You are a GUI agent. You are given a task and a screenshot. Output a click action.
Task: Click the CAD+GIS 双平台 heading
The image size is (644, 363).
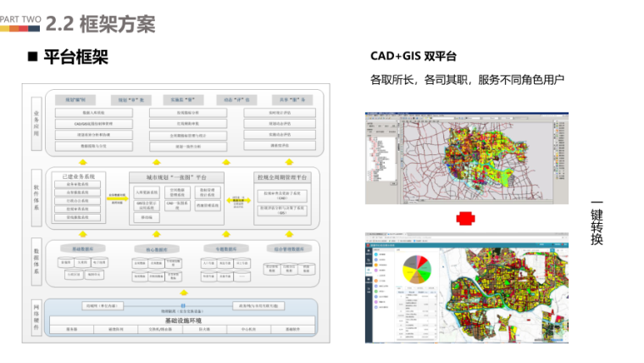413,57
